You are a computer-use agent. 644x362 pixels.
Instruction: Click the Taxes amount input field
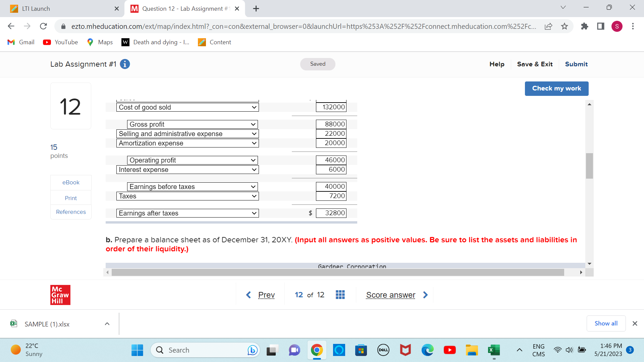pos(331,196)
